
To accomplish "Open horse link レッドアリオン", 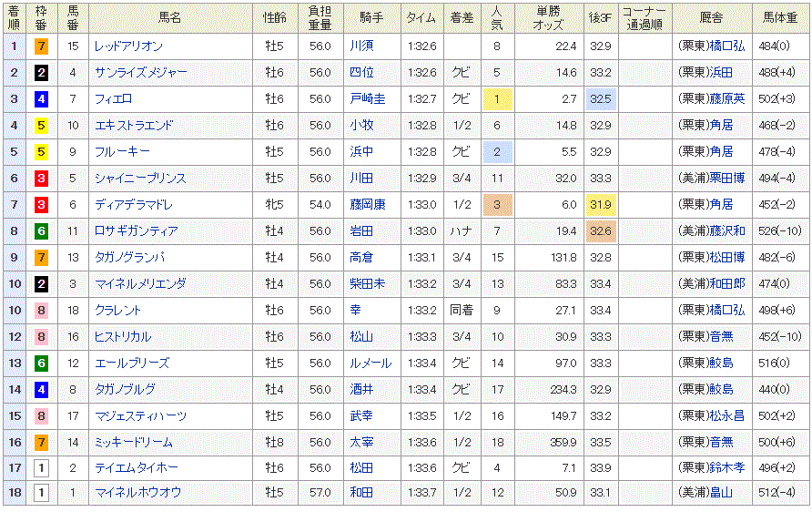I will 128,46.
